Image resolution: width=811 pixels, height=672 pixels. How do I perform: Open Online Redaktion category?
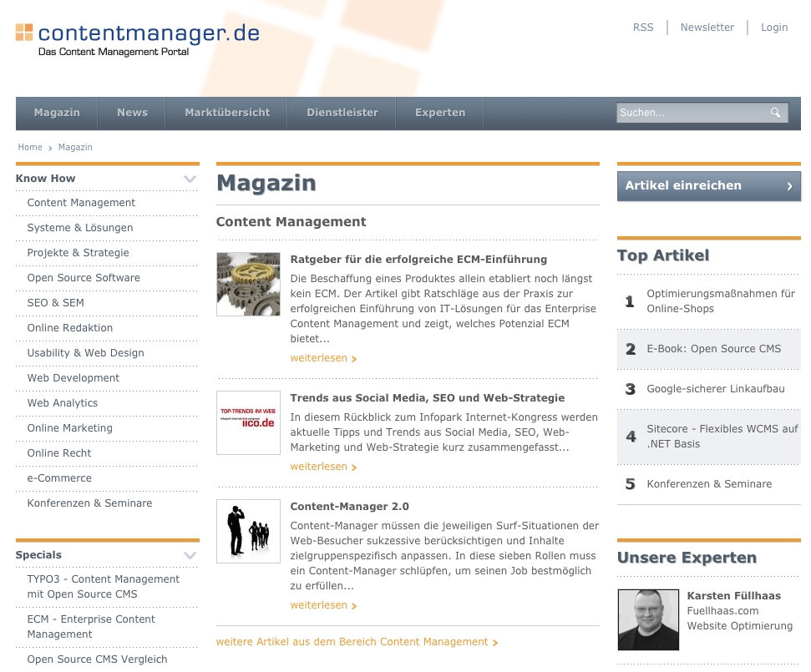coord(70,328)
